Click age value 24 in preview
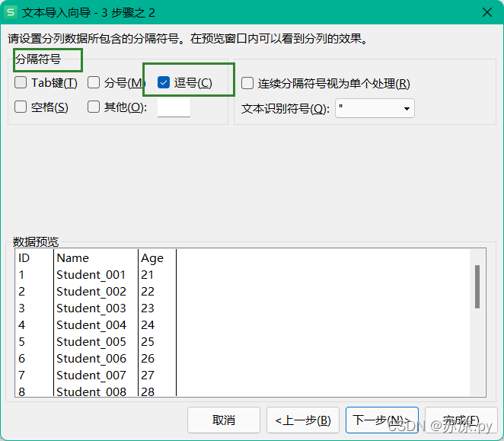The image size is (504, 441). 148,325
